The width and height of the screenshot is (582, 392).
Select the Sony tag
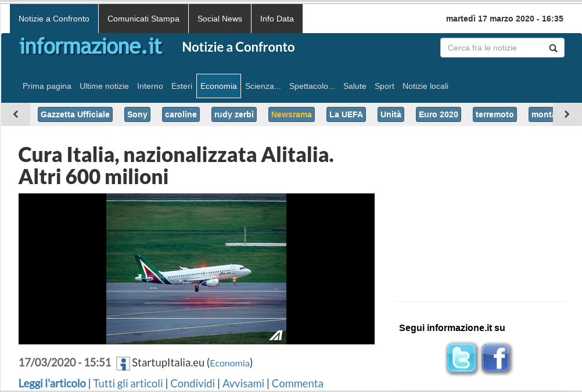click(x=137, y=114)
